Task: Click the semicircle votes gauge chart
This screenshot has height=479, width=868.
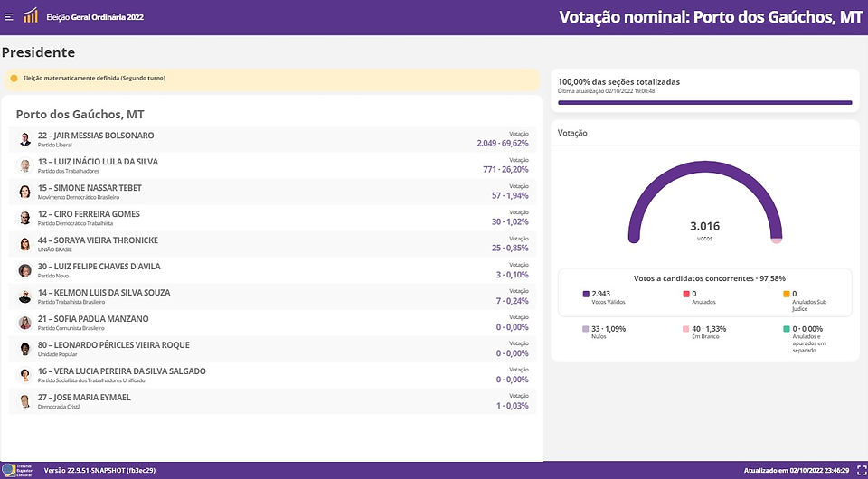Action: pos(704,202)
